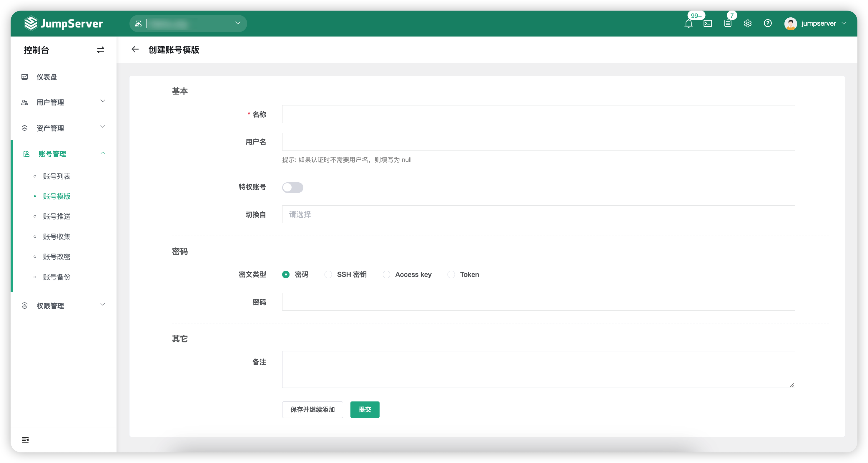The height and width of the screenshot is (463, 868).
Task: Open 仪表盘 in the sidebar
Action: pos(47,77)
